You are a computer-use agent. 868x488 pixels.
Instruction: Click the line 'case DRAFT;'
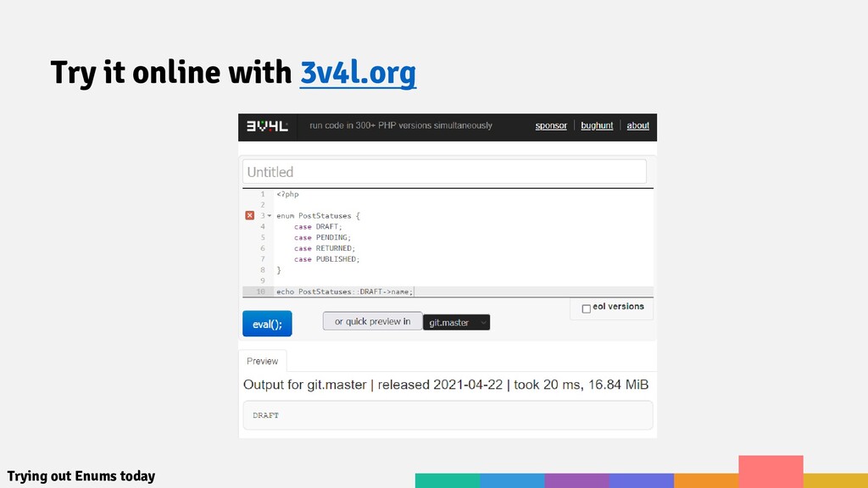click(318, 227)
